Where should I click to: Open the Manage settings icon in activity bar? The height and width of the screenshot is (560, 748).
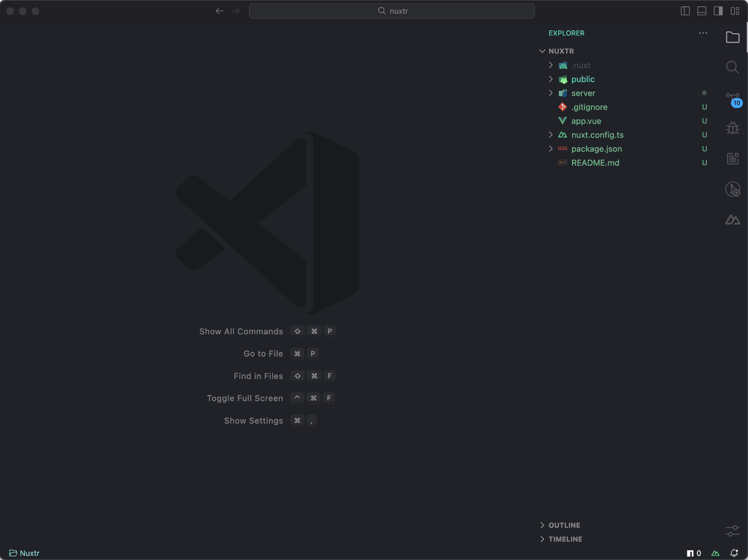click(733, 530)
